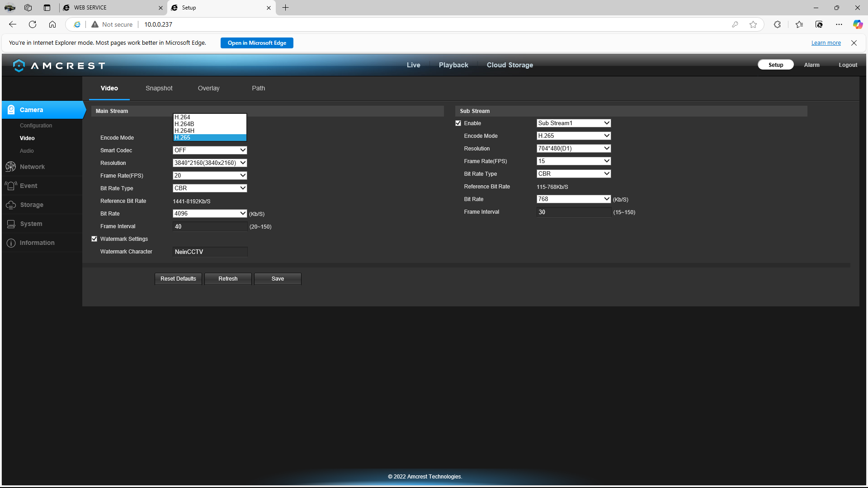Open Sub Stream1 selector dropdown

point(574,123)
